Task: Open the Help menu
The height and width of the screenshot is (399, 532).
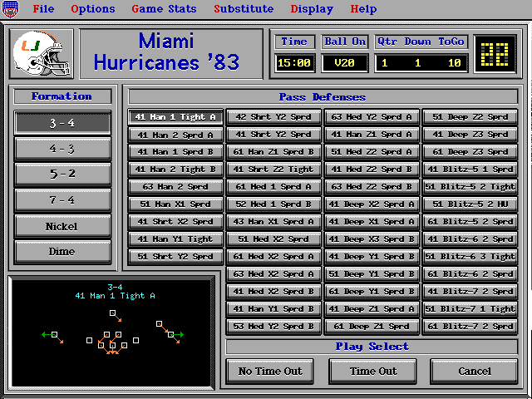Action: [363, 9]
